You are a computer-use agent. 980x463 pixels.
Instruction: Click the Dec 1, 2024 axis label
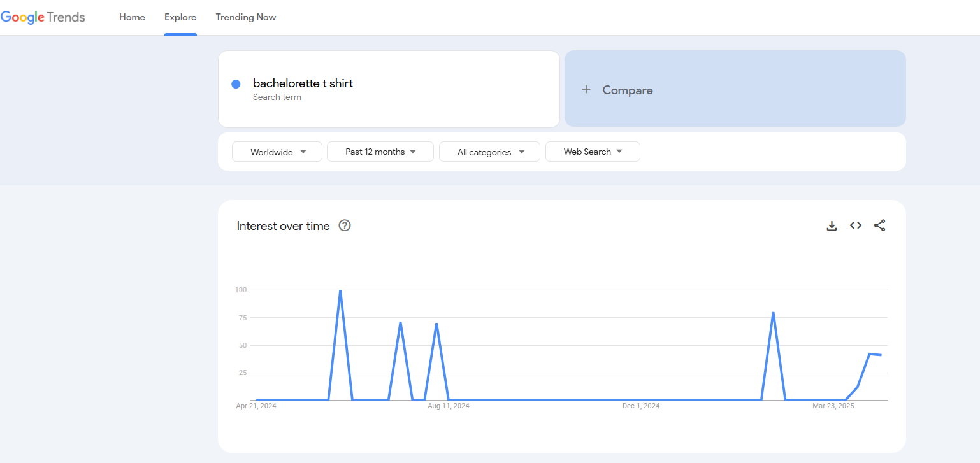[x=641, y=406]
